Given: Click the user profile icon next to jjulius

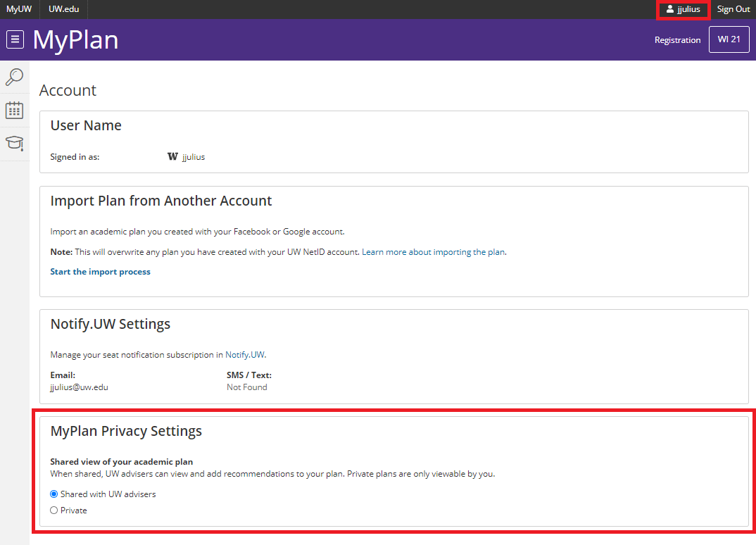Looking at the screenshot, I should click(x=669, y=8).
